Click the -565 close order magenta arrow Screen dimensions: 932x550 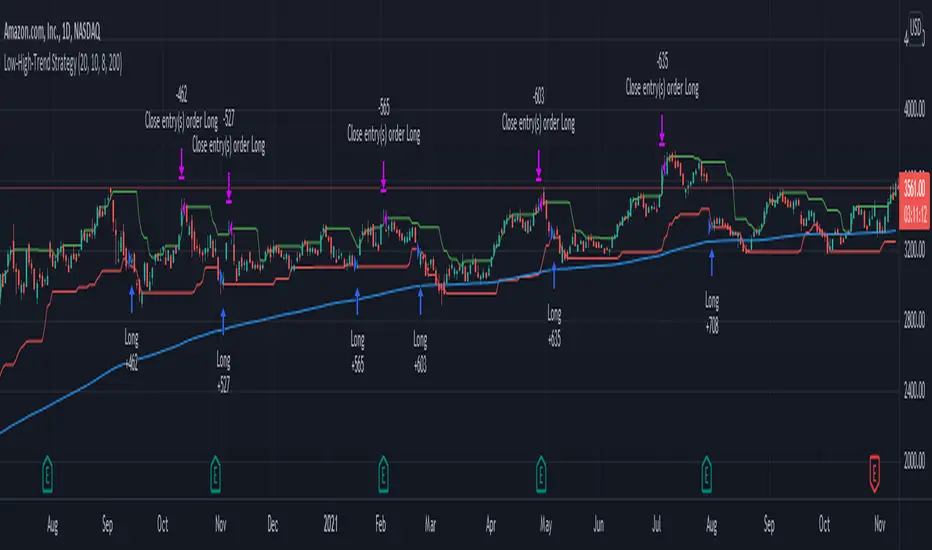click(383, 177)
